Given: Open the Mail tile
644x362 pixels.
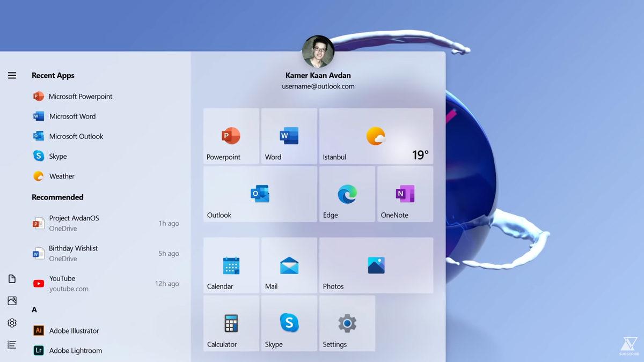Looking at the screenshot, I should (x=289, y=265).
